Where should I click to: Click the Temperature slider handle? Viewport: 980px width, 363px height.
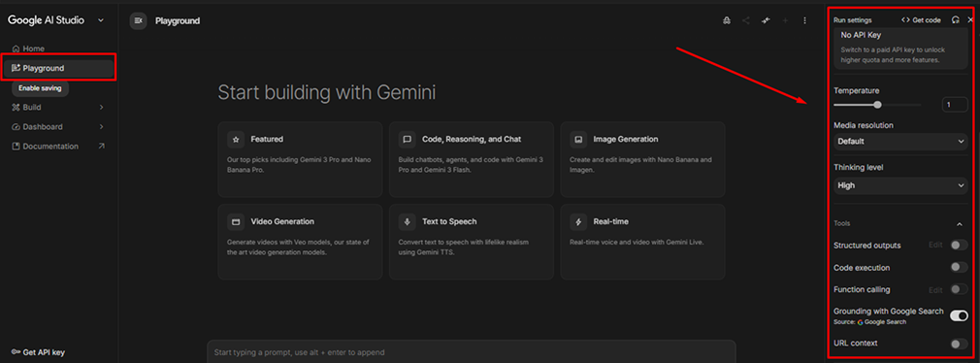click(877, 105)
